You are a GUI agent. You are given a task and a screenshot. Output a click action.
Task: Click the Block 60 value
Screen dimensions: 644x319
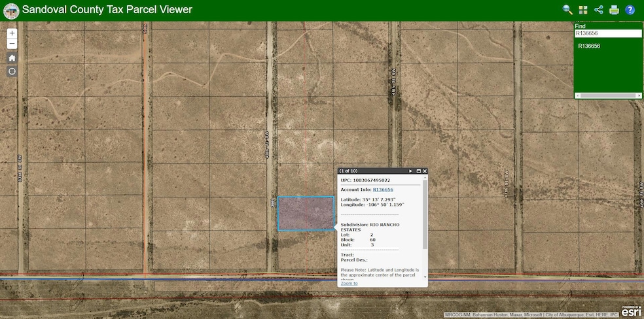click(372, 240)
